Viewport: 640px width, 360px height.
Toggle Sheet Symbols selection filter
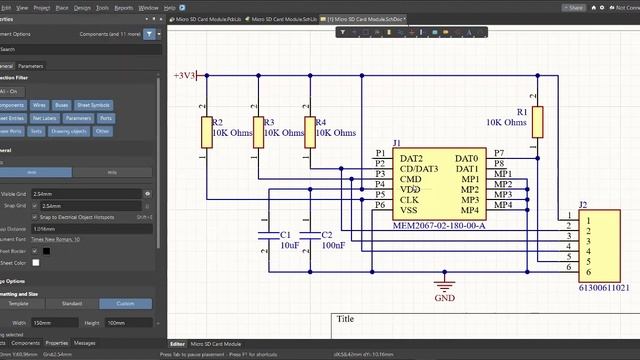click(93, 105)
